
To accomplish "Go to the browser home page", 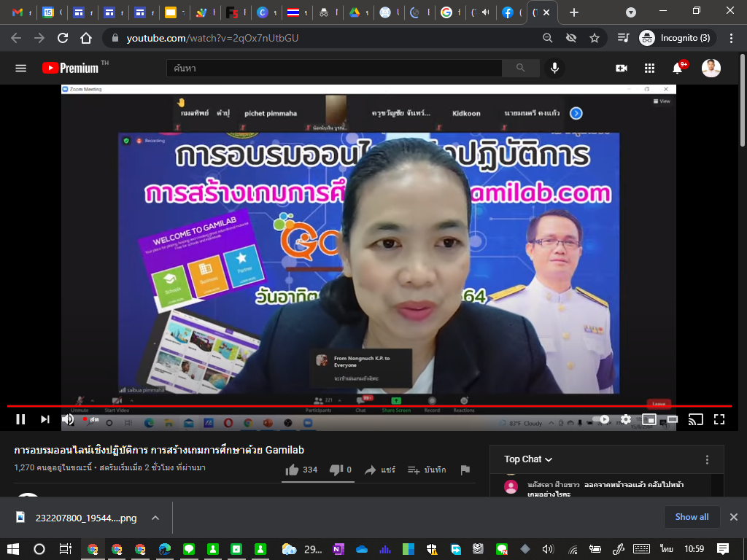I will (86, 38).
